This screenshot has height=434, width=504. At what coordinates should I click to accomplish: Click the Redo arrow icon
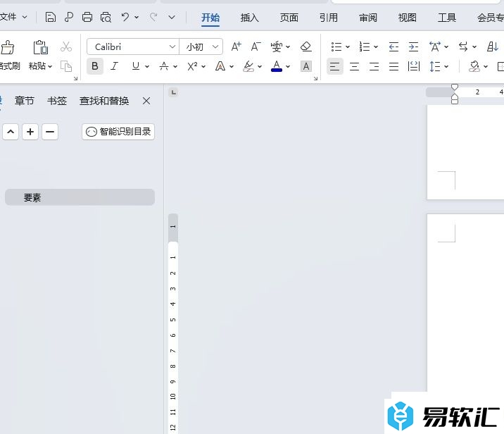tap(153, 17)
